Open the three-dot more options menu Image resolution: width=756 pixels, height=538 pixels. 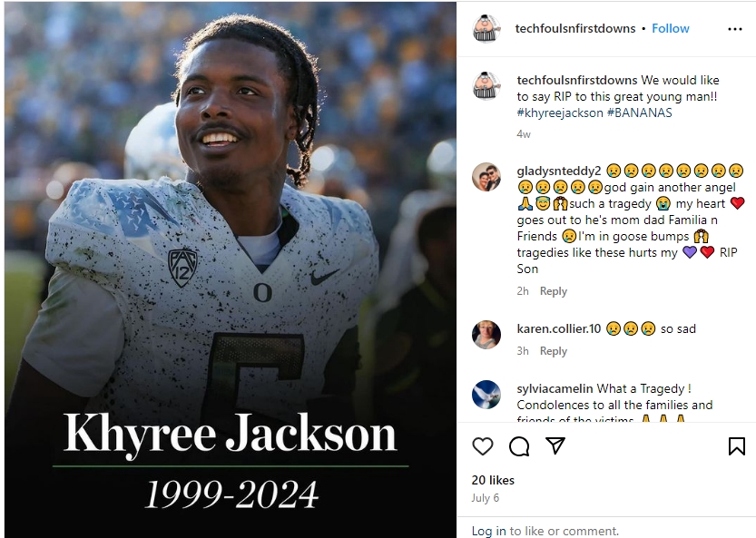735,29
